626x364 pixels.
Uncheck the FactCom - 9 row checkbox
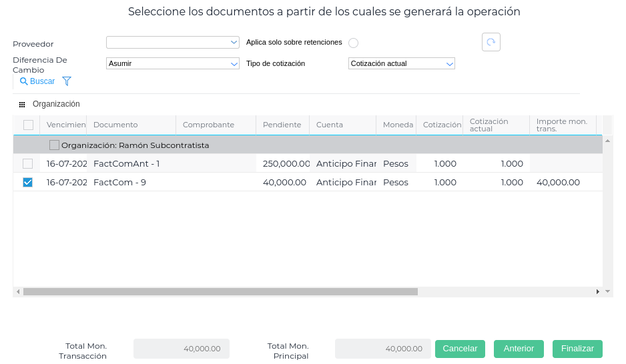coord(27,182)
